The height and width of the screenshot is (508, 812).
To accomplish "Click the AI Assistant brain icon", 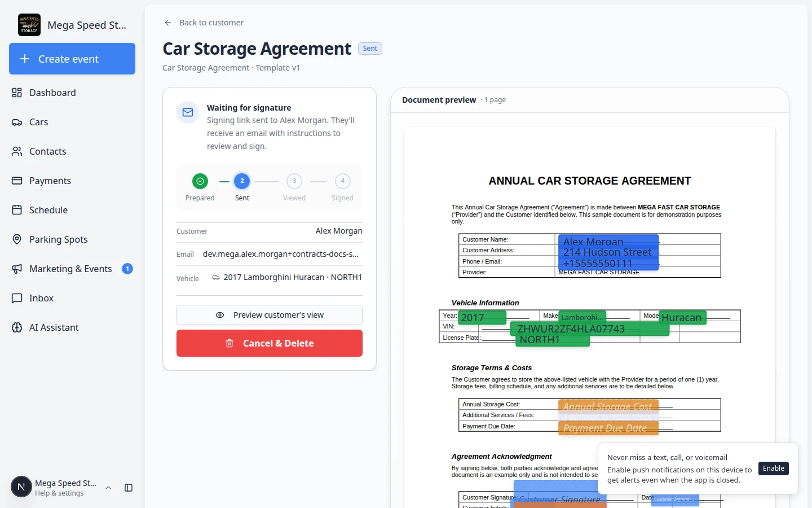I will coord(17,327).
